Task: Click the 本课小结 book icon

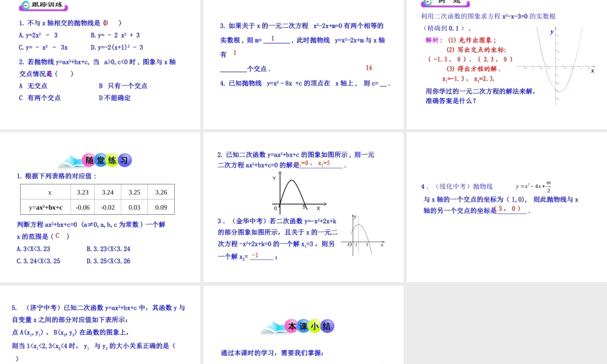Action: (x=297, y=326)
